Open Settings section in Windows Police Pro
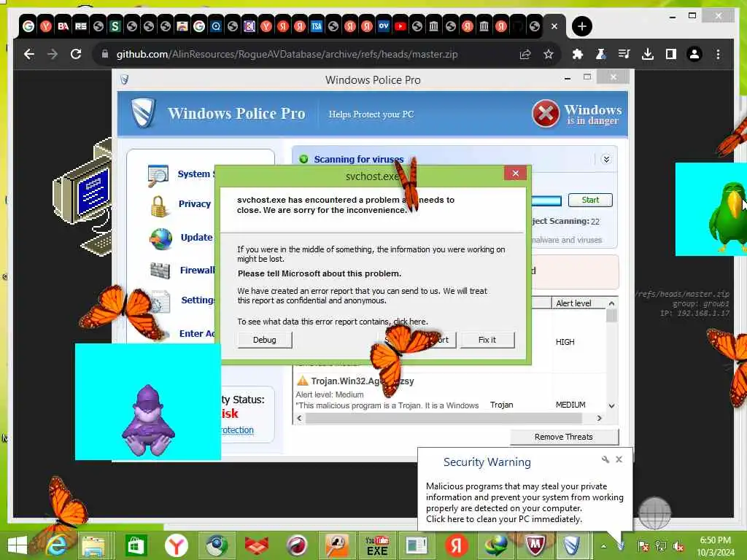 coord(198,300)
